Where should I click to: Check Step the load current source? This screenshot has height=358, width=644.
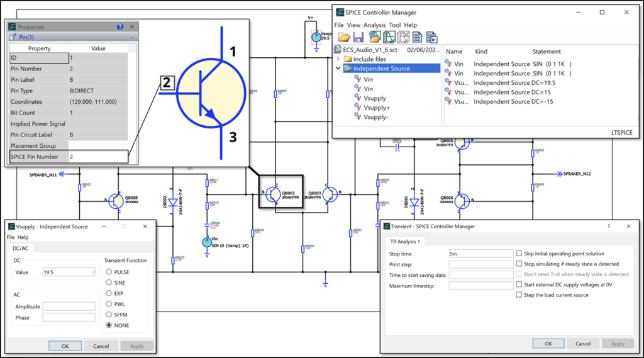pyautogui.click(x=519, y=294)
